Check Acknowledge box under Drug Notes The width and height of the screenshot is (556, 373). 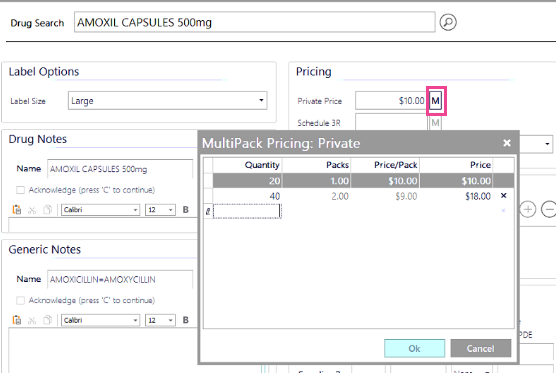(21, 190)
